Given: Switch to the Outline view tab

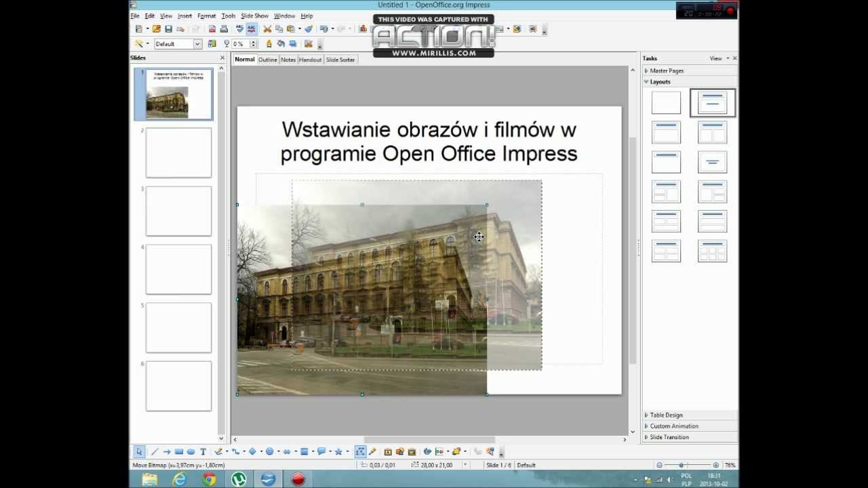Looking at the screenshot, I should coord(267,60).
